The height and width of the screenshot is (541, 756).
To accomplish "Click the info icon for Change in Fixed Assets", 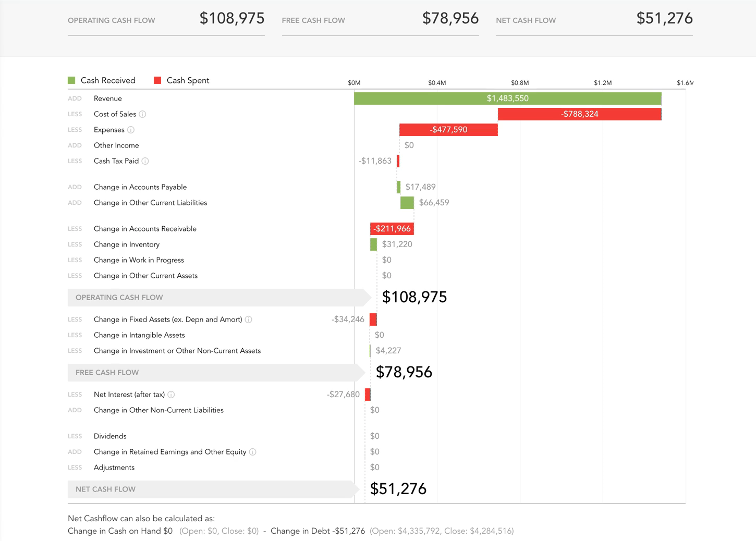I will coord(249,319).
